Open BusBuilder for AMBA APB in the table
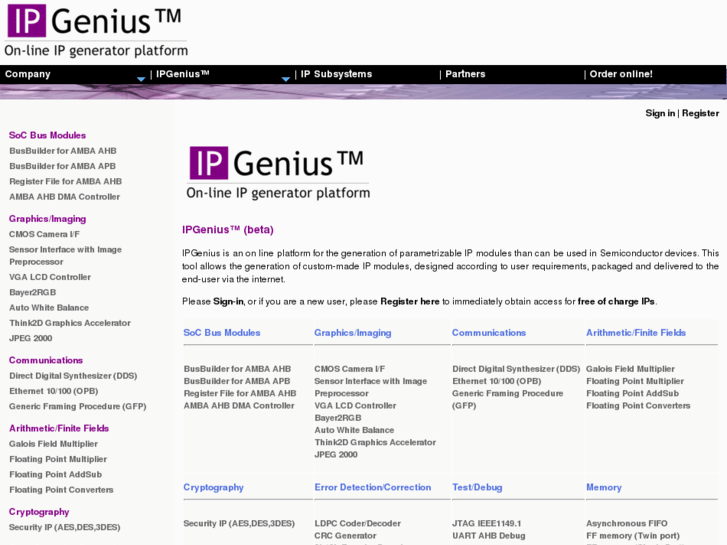The height and width of the screenshot is (545, 727). [x=237, y=381]
